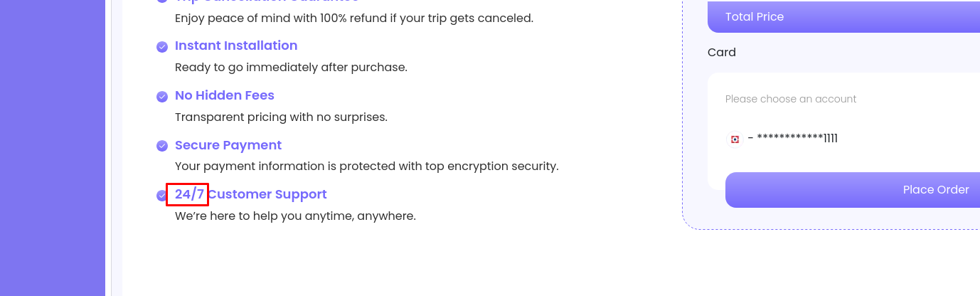Click the checkmark icon beside No Hidden Fees
Image resolution: width=980 pixels, height=296 pixels.
tap(162, 97)
